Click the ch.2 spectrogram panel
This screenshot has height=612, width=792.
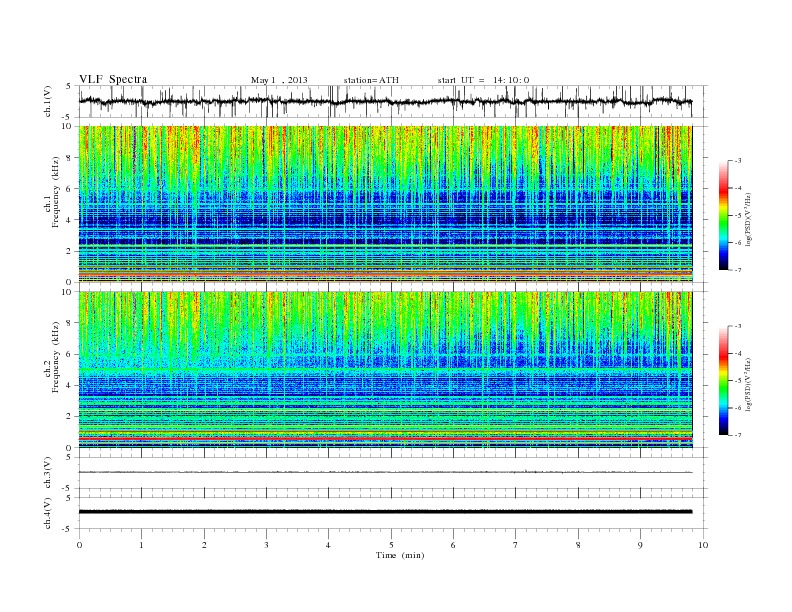pos(385,370)
